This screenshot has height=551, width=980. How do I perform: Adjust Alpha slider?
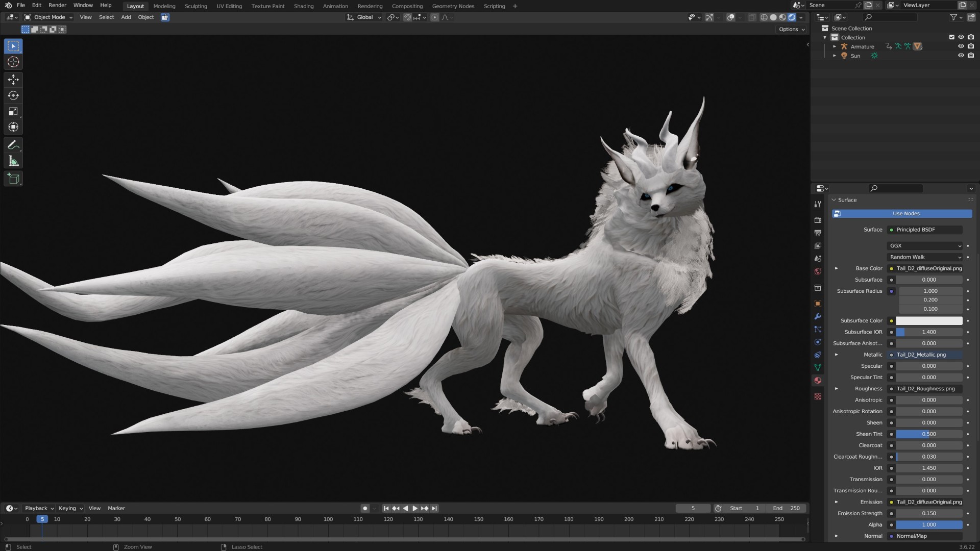tap(929, 525)
